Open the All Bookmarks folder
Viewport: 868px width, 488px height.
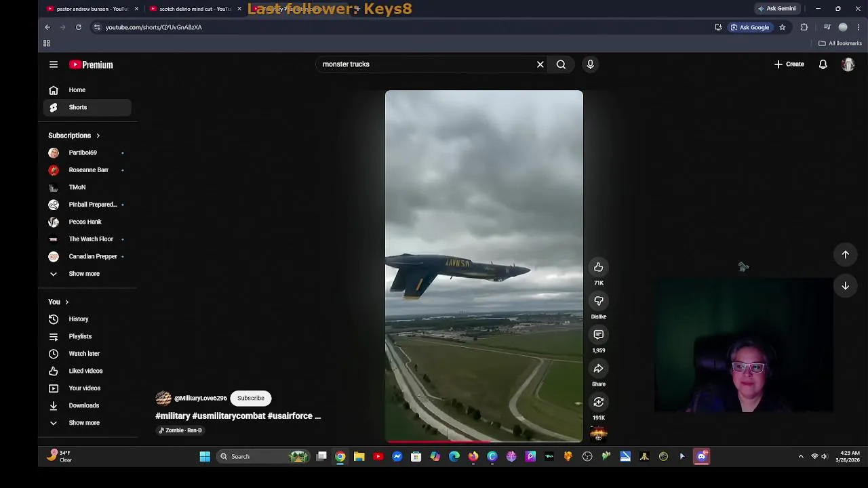click(840, 43)
